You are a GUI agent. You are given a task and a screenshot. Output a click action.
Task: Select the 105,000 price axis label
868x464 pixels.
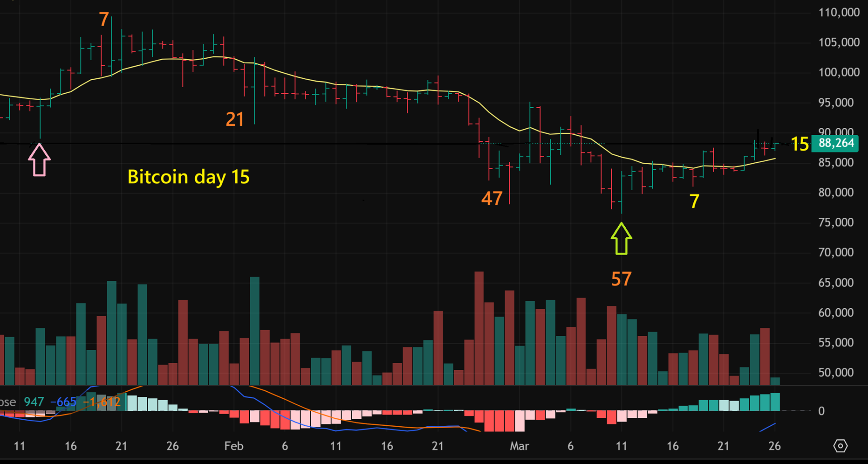point(839,42)
